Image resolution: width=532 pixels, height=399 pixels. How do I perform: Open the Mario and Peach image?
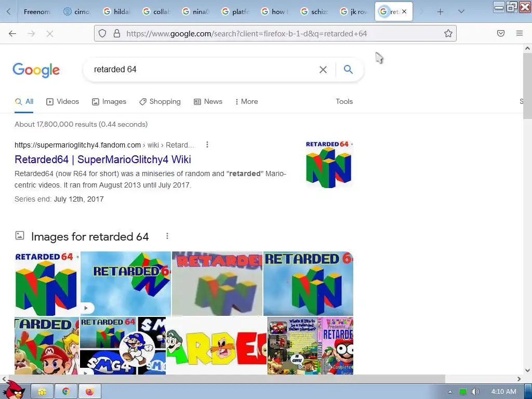pos(47,345)
